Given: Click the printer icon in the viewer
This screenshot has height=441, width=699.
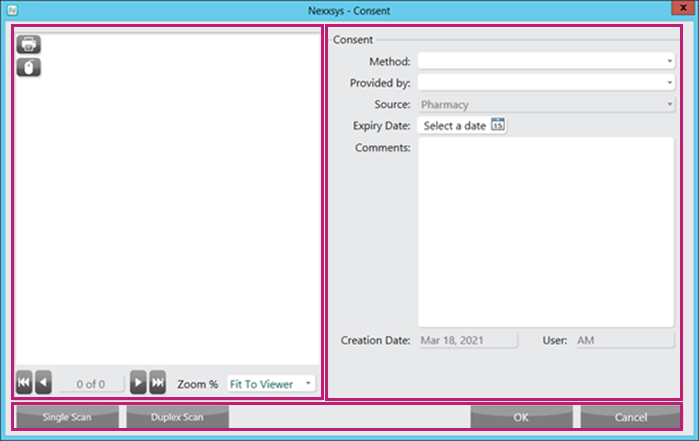Looking at the screenshot, I should click(x=29, y=45).
